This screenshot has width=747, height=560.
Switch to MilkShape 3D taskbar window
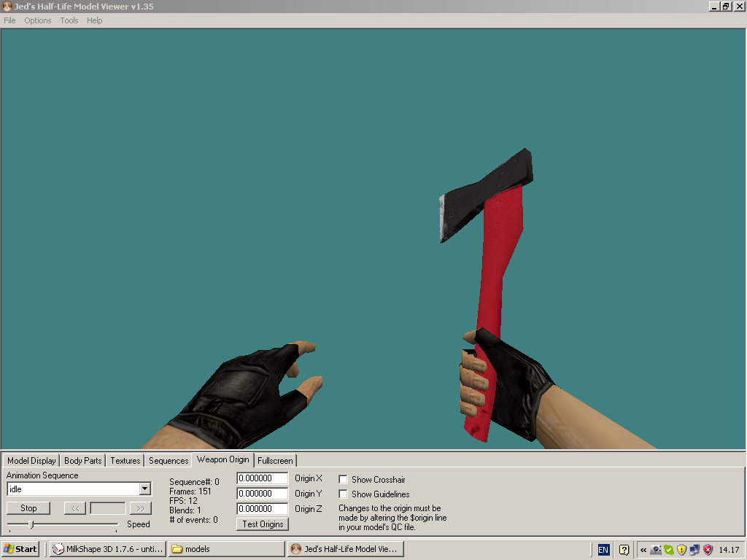click(108, 548)
